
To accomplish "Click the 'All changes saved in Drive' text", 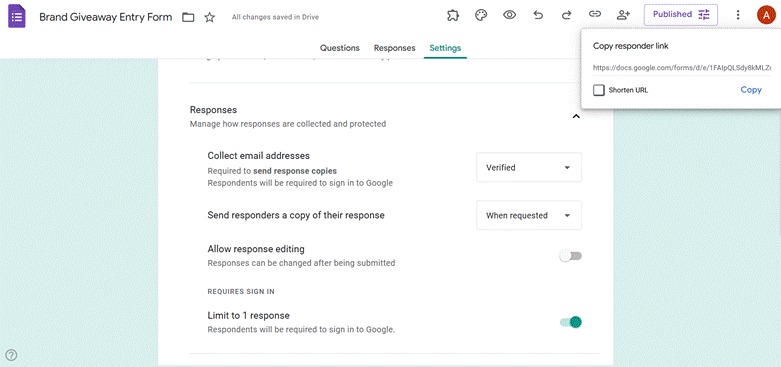I will coord(275,17).
